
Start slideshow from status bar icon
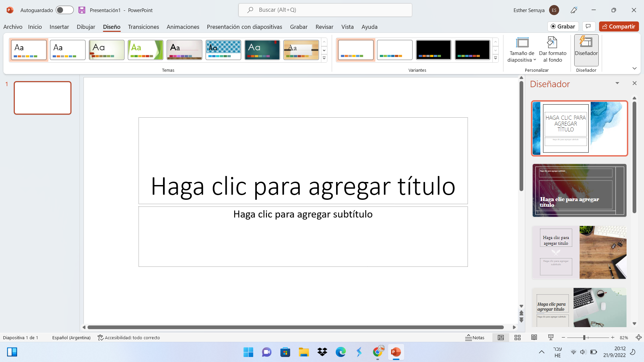point(551,338)
